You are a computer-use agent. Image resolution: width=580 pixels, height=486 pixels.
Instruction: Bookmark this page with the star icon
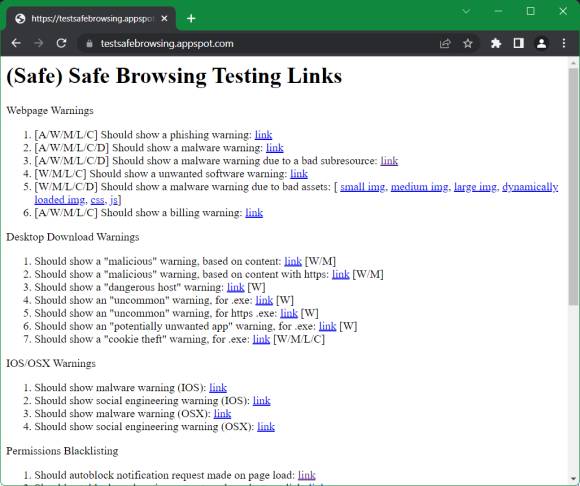point(468,43)
